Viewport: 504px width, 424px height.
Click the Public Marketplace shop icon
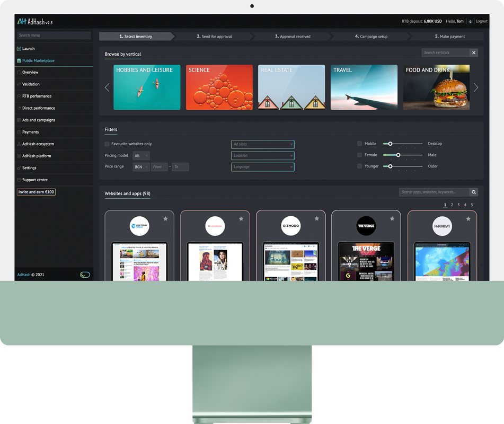click(19, 61)
